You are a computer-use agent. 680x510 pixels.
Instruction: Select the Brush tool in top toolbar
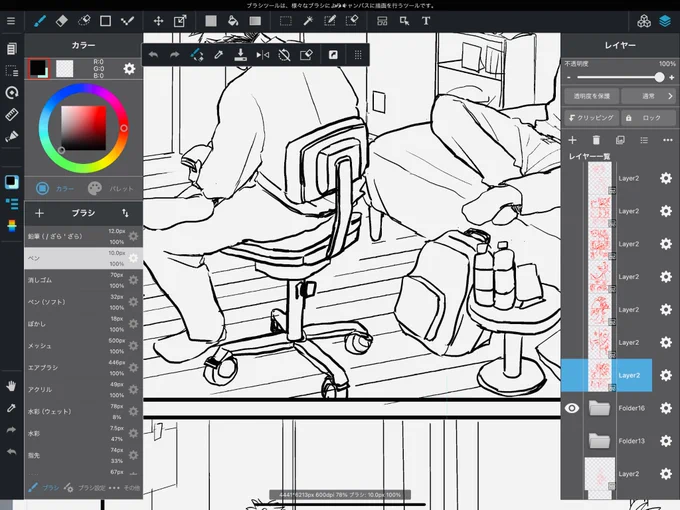[x=40, y=21]
